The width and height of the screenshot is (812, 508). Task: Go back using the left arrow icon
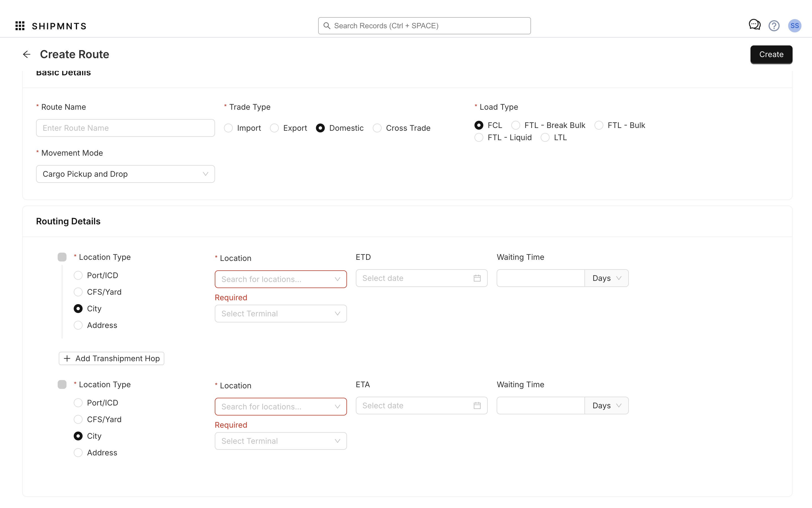(27, 54)
